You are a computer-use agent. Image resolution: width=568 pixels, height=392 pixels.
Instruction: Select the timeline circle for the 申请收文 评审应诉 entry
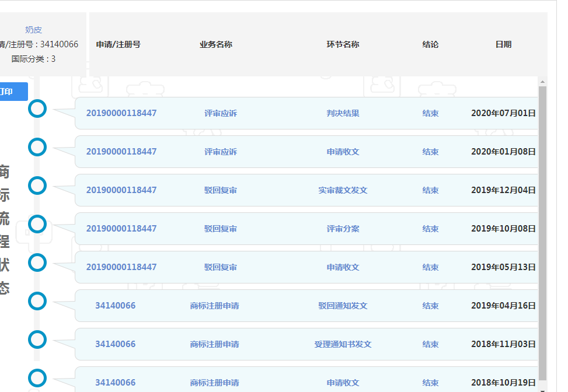(x=37, y=147)
